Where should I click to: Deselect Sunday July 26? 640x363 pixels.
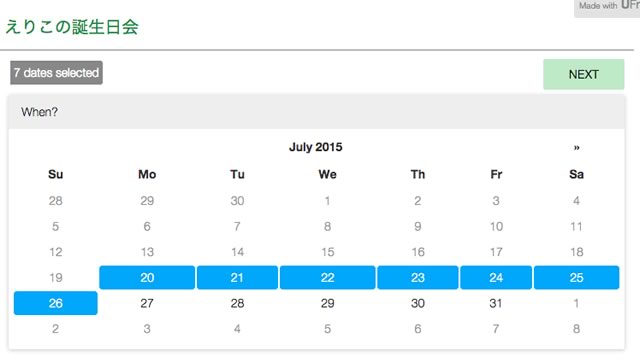56,303
